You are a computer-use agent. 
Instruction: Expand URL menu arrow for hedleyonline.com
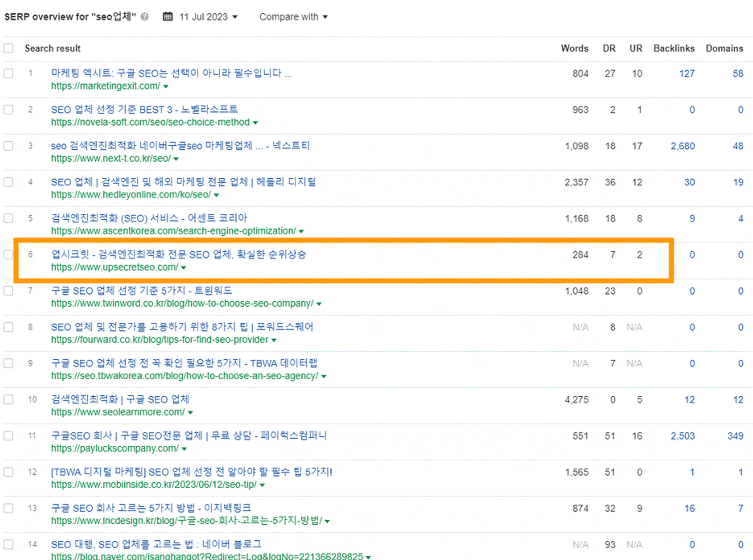point(216,195)
